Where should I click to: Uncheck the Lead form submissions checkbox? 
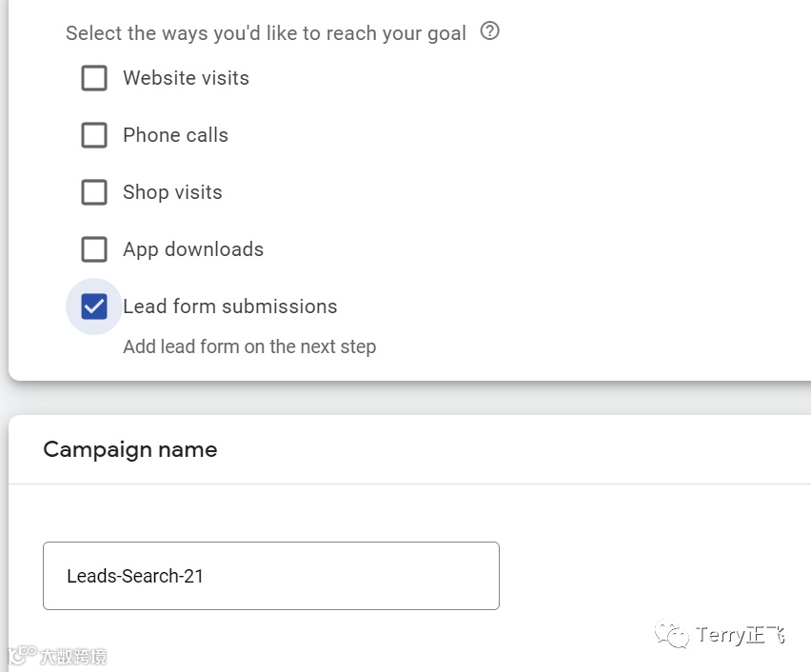tap(94, 306)
